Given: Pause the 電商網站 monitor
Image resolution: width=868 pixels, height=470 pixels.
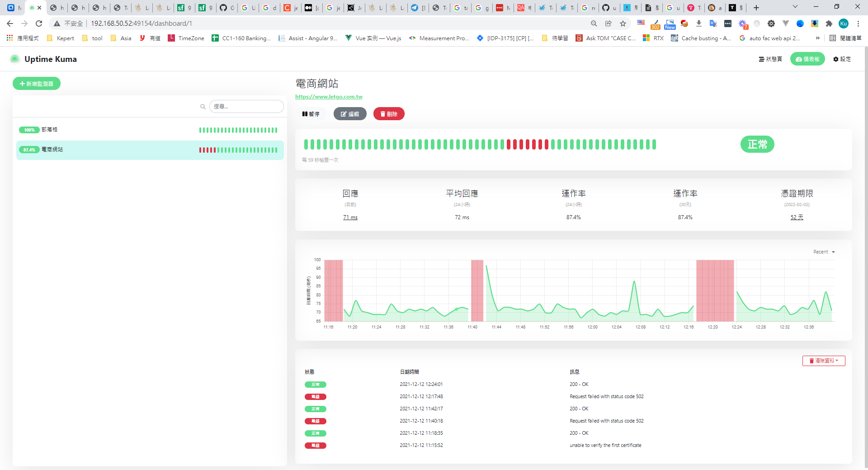Looking at the screenshot, I should [311, 114].
